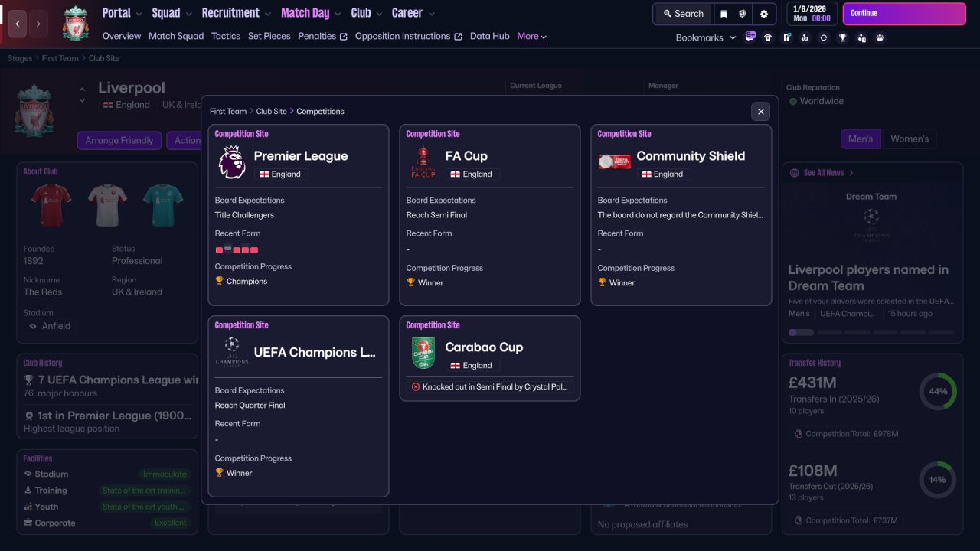
Task: Click Club Site in the popup breadcrumb
Action: (271, 111)
